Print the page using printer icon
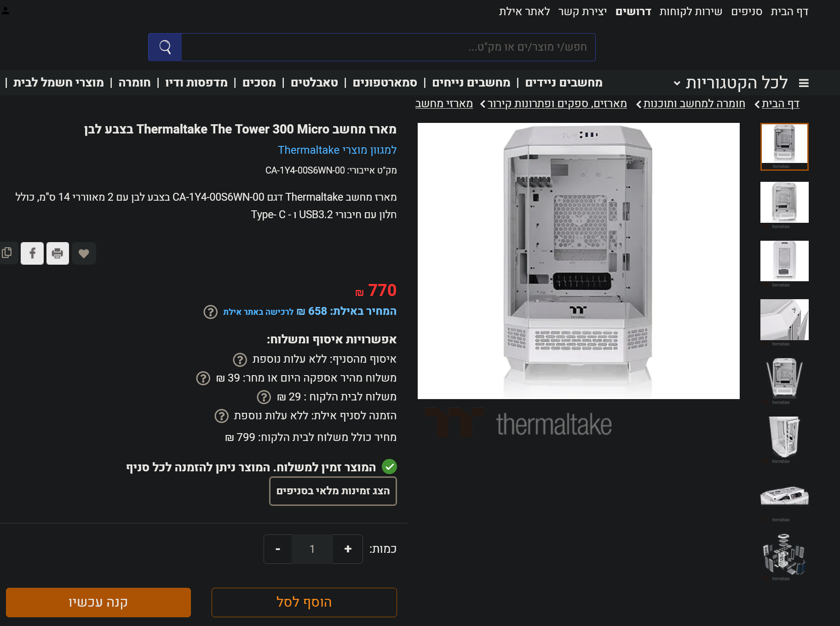The height and width of the screenshot is (626, 840). tap(58, 253)
